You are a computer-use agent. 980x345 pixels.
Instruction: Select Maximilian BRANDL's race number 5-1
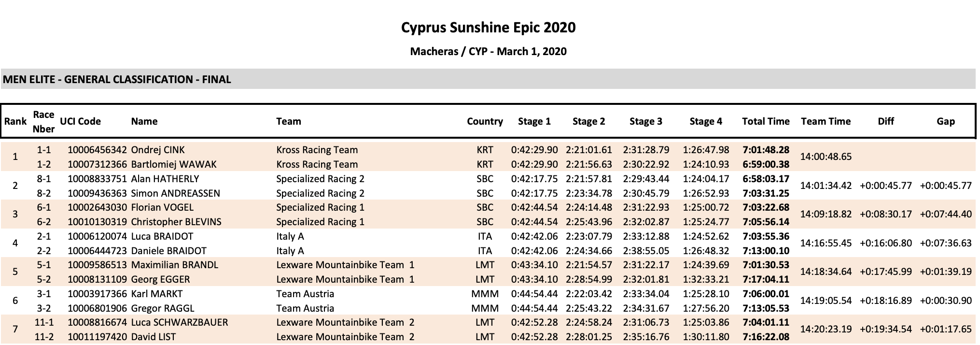[x=44, y=265]
